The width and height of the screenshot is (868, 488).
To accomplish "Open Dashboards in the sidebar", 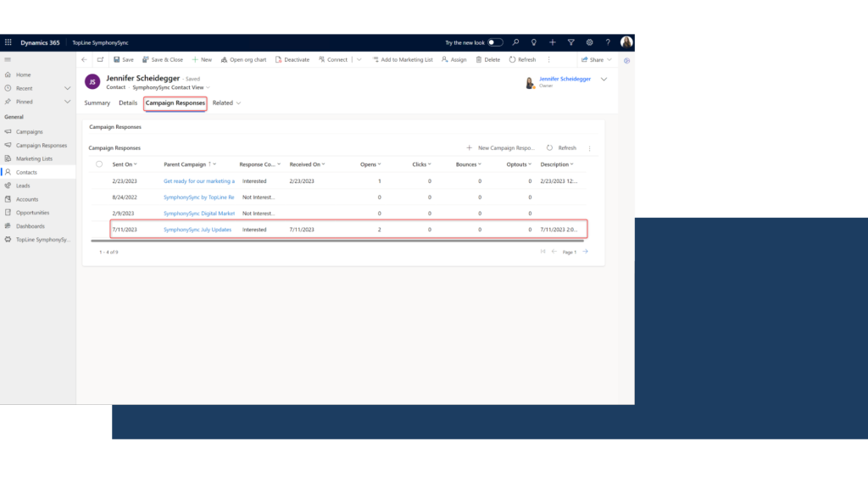I will coord(30,225).
